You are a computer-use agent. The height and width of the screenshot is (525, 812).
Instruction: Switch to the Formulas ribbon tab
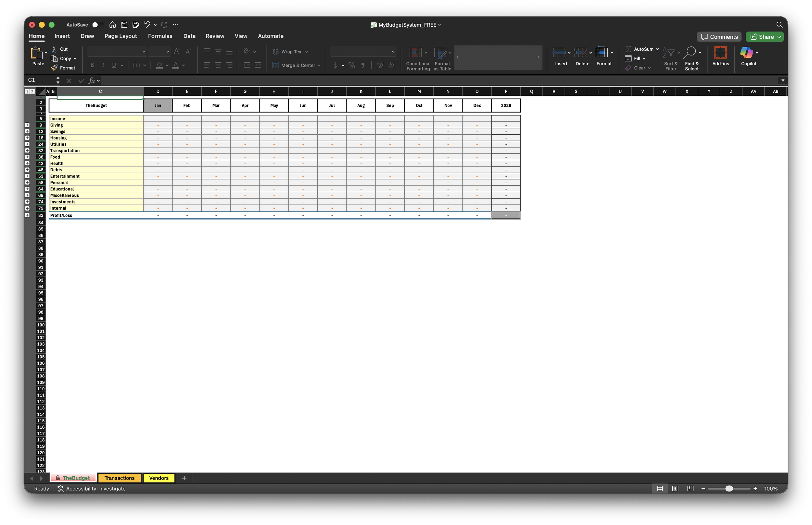pyautogui.click(x=160, y=36)
